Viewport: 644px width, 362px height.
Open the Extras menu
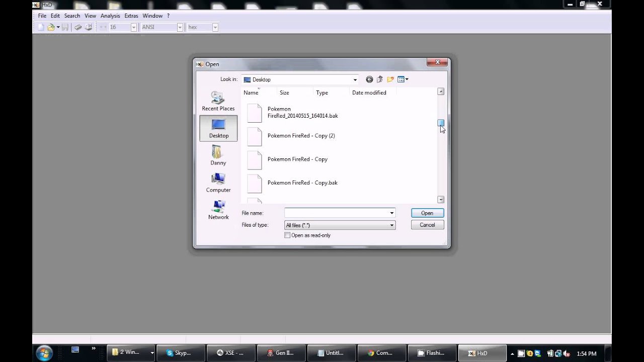131,16
